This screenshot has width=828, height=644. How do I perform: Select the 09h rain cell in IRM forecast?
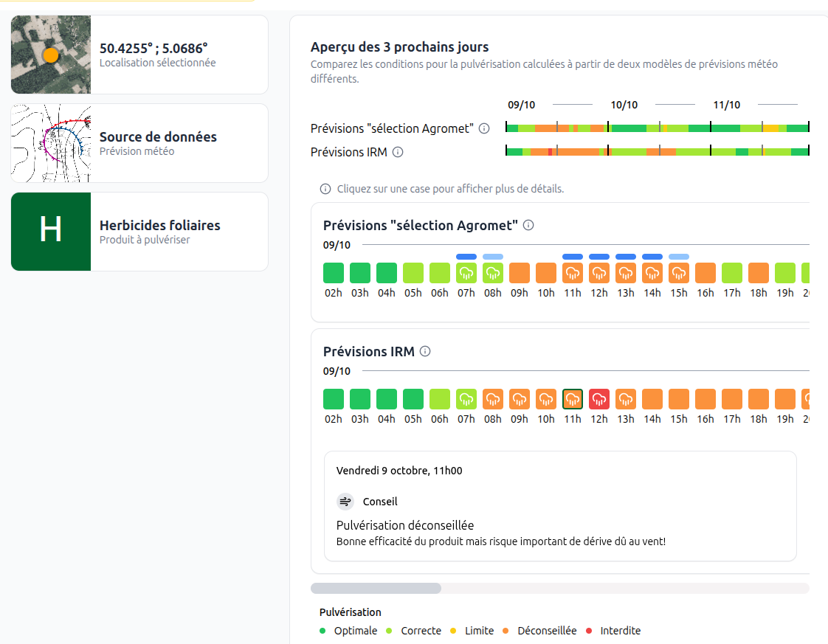(520, 399)
